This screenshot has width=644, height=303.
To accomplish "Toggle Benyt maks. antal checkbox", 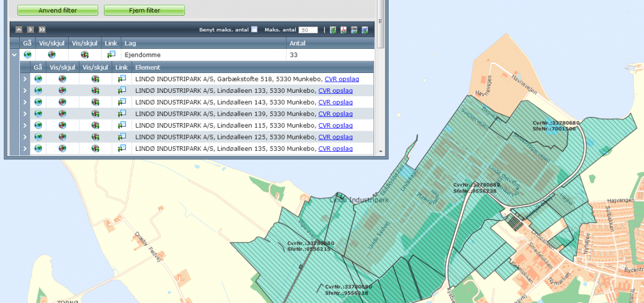I will (254, 30).
